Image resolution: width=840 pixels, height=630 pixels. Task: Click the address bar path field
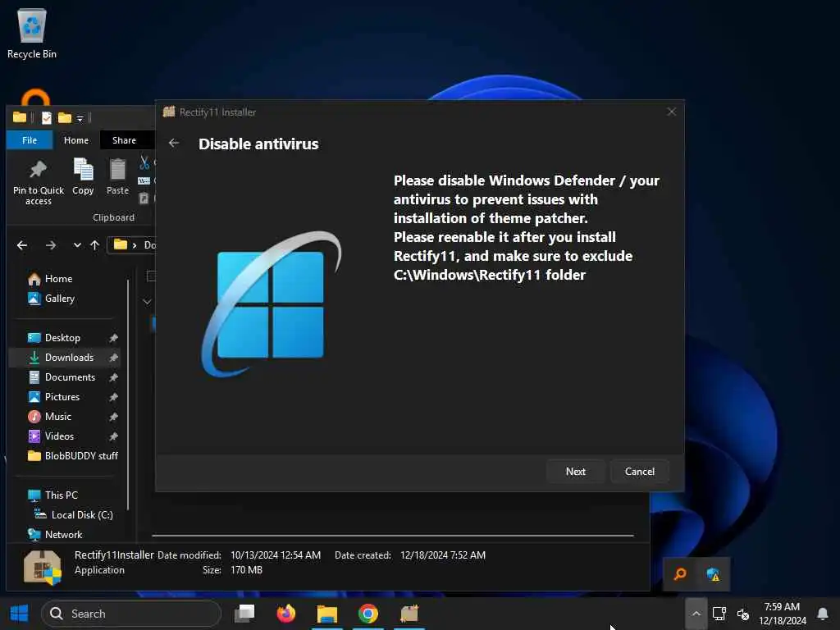pyautogui.click(x=131, y=245)
